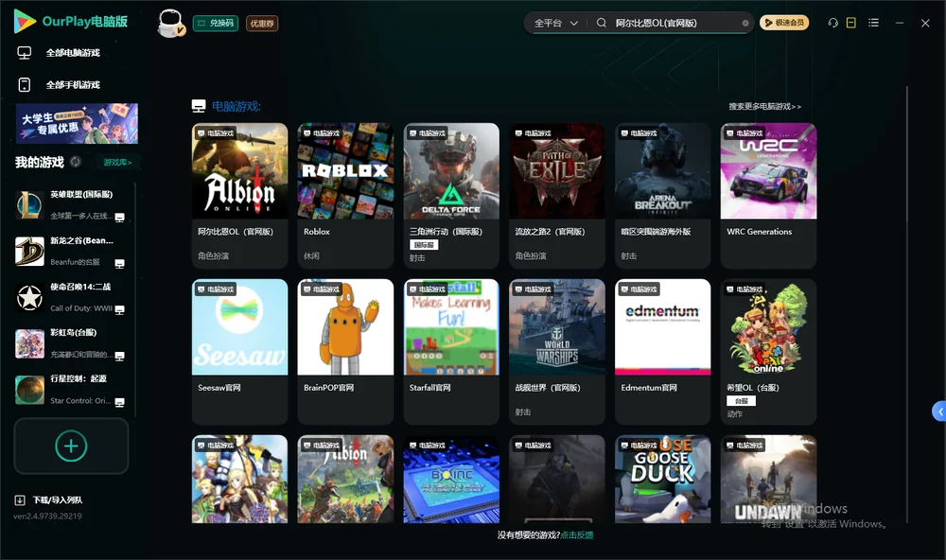Open the Albion Online 阿尔比恩OL card
This screenshot has width=946, height=560.
pyautogui.click(x=239, y=196)
